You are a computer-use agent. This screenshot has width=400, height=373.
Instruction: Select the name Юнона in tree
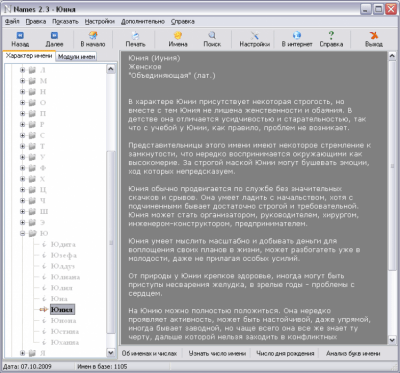pyautogui.click(x=63, y=321)
